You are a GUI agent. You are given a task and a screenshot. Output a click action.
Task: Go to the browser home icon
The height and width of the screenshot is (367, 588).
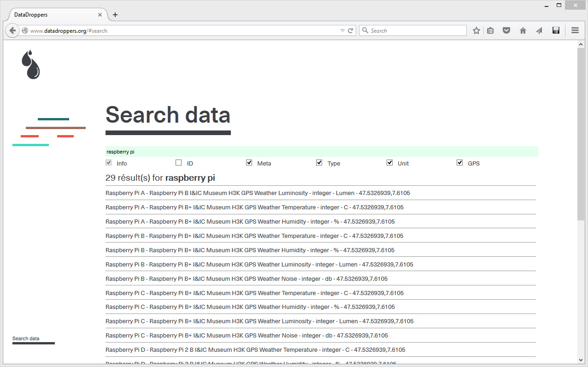(523, 30)
